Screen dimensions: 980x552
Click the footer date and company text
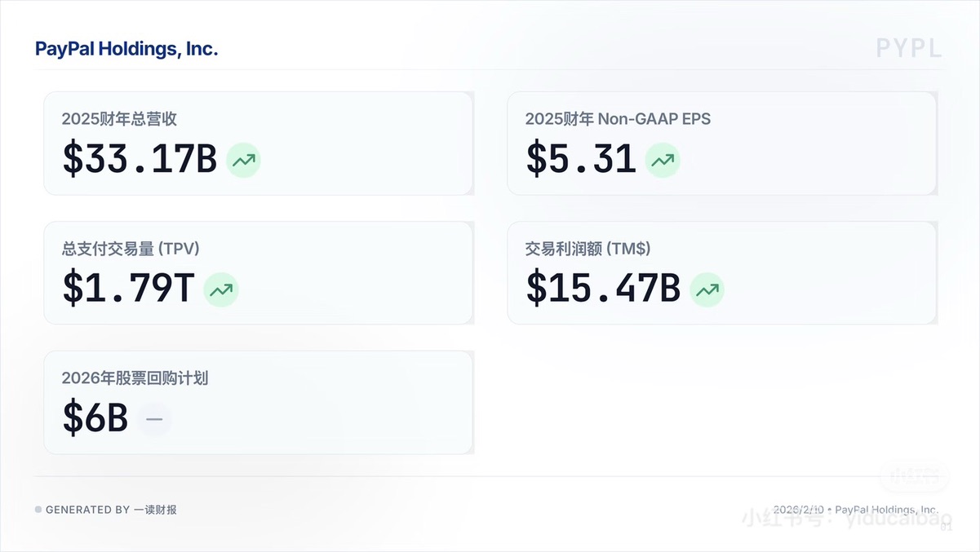(x=855, y=509)
